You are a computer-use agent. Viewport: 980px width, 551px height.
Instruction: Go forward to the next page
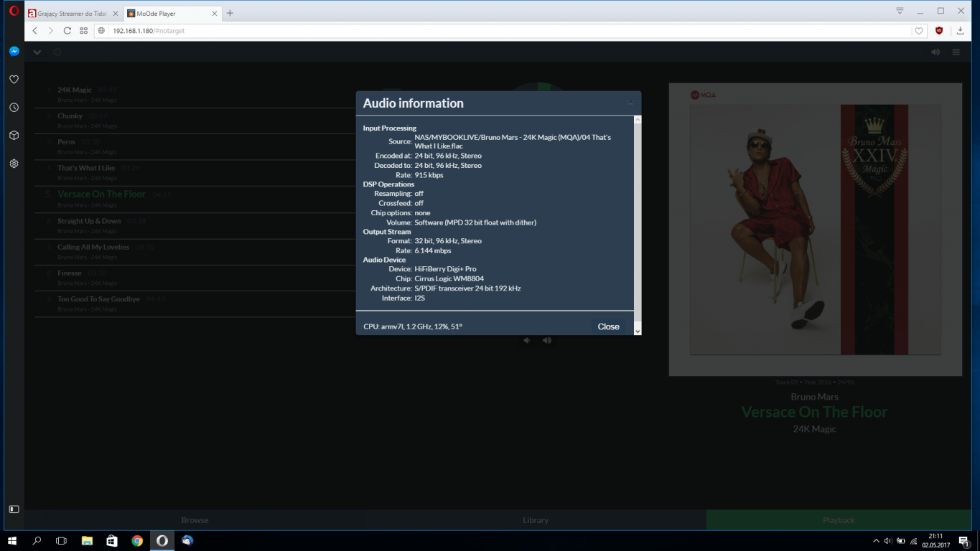[50, 31]
